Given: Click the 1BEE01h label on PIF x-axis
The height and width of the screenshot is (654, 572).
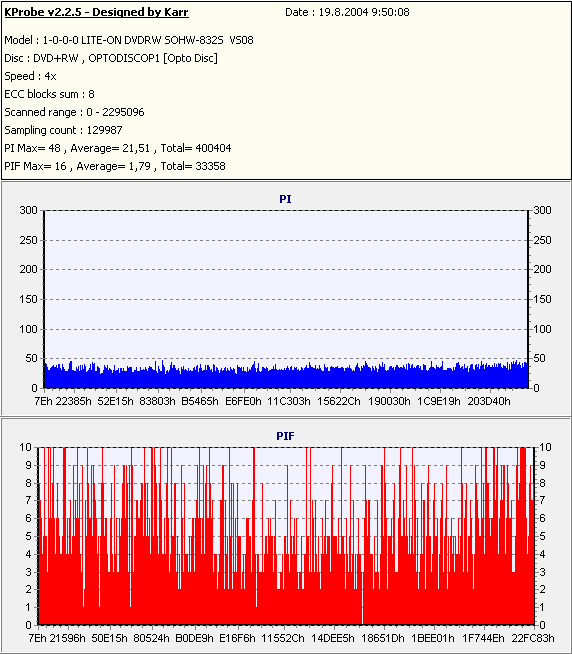Looking at the screenshot, I should point(433,638).
